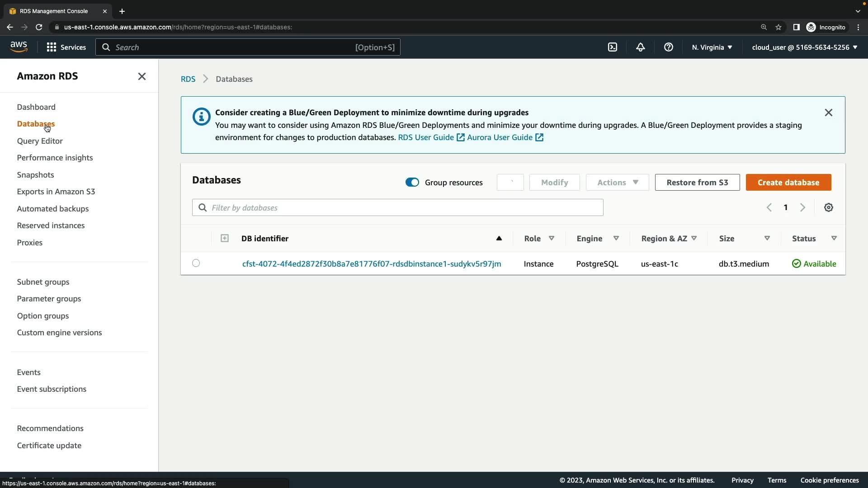Dismiss the Blue/Green Deployment banner

tap(828, 113)
